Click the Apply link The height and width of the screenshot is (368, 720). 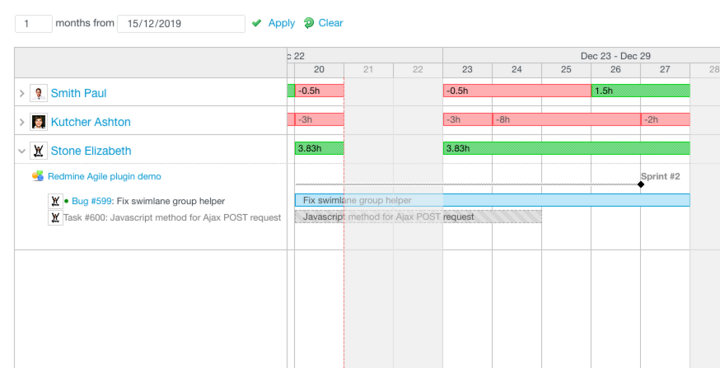[281, 23]
